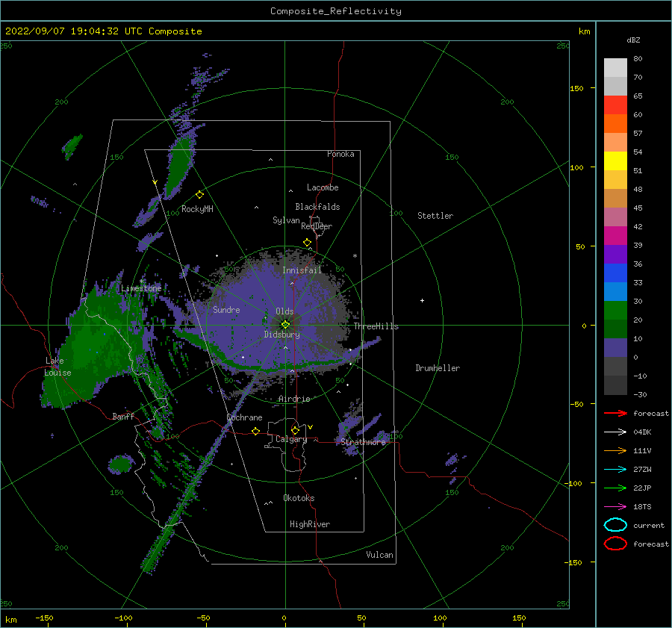The width and height of the screenshot is (672, 628).
Task: Click the yellow diamond marker below RedDeer
Action: click(307, 243)
